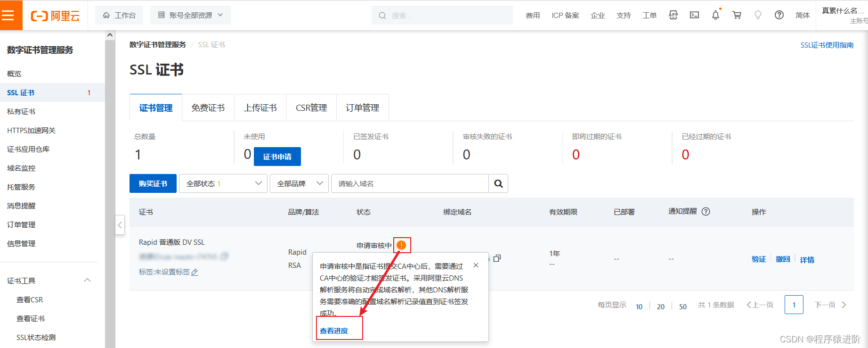Viewport: 868px width, 348px height.
Task: Switch to the 证书管理 tab
Action: pos(156,108)
